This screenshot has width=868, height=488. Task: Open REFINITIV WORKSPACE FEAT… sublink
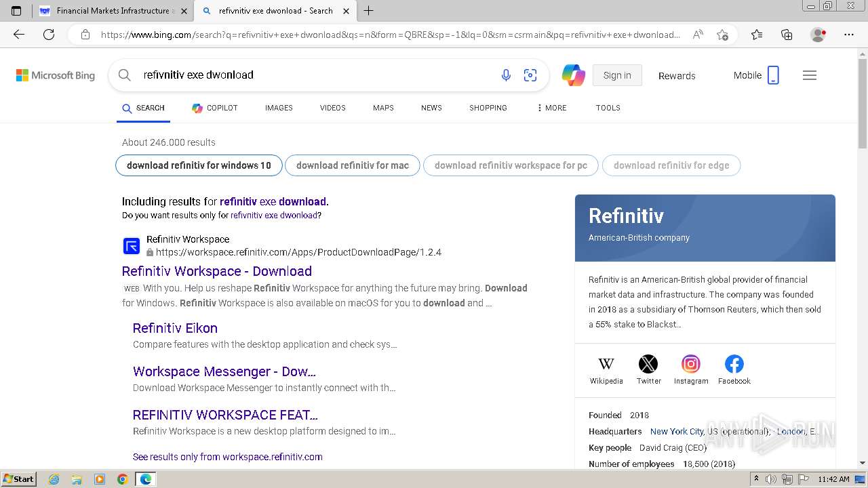(x=225, y=415)
